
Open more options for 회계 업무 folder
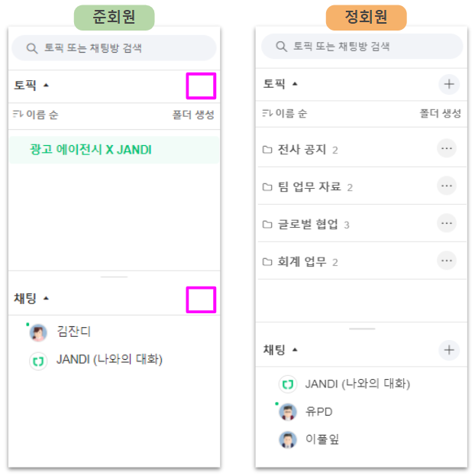coord(447,261)
